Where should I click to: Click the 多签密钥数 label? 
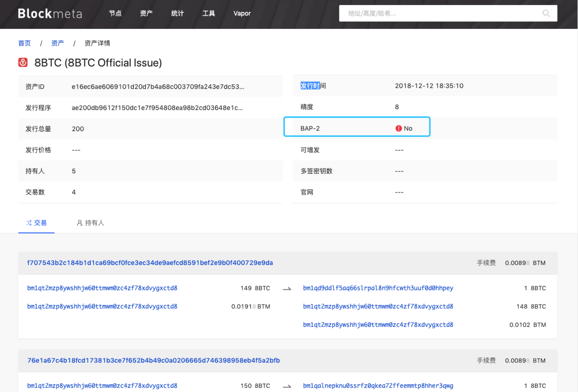click(x=316, y=171)
